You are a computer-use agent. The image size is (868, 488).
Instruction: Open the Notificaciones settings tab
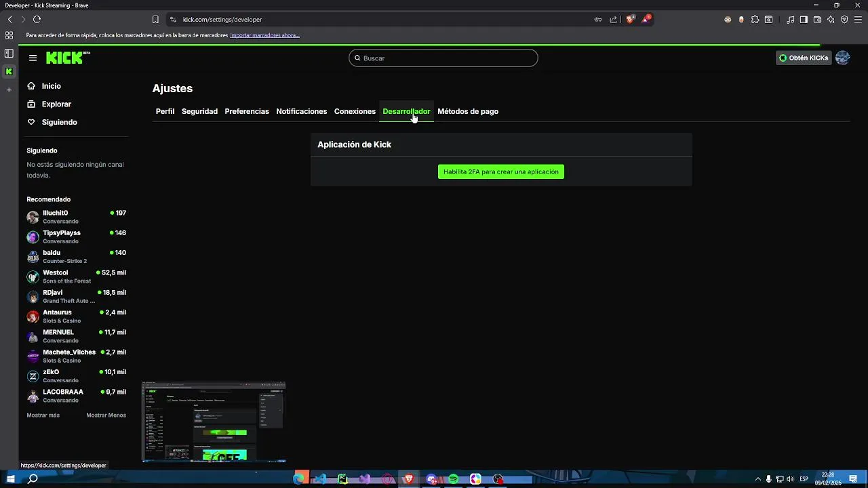[302, 111]
